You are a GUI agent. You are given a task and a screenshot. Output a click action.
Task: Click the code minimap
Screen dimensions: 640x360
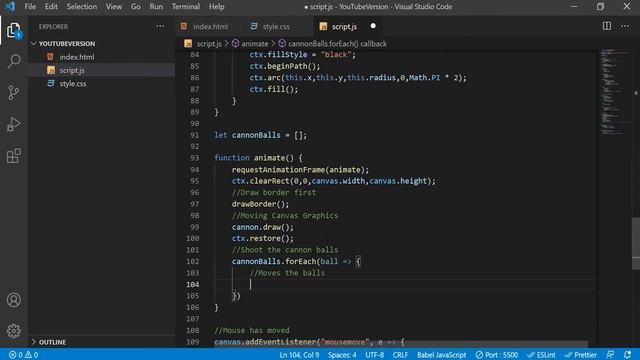coord(614,92)
